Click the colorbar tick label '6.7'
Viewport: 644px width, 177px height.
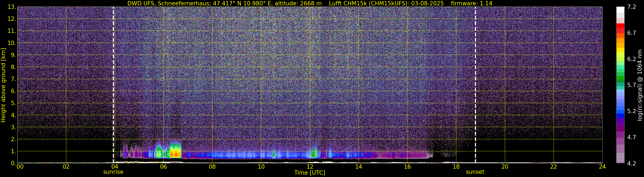click(632, 33)
